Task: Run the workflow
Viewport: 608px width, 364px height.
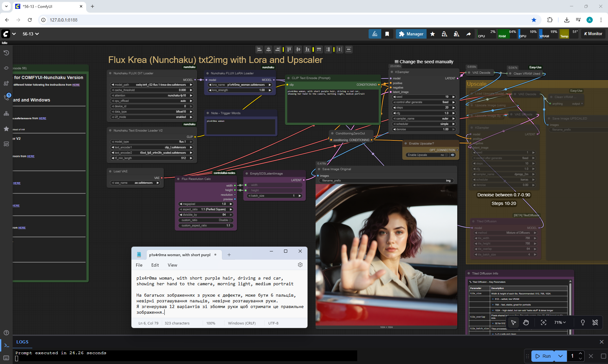Action: (543, 356)
